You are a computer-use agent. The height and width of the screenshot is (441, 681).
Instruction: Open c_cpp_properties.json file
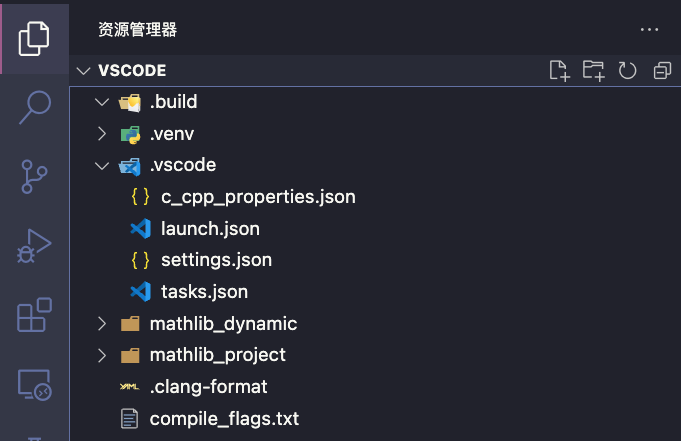tap(258, 197)
